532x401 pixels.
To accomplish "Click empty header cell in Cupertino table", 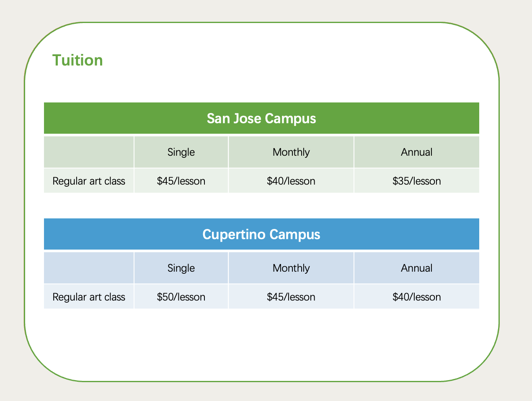I will tap(89, 268).
